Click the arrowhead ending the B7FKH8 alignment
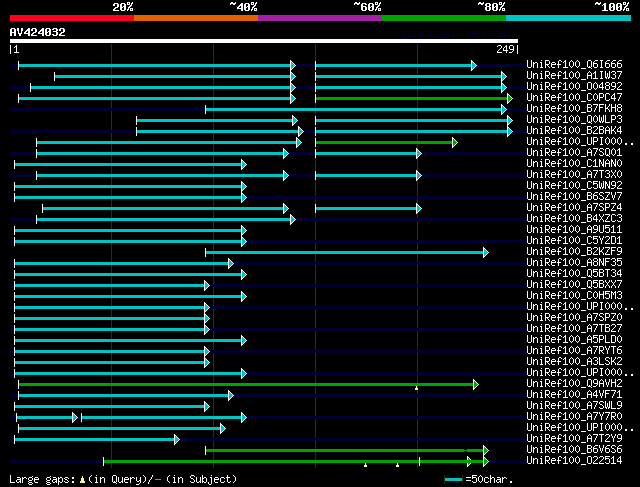This screenshot has height=487, width=640. tap(504, 109)
